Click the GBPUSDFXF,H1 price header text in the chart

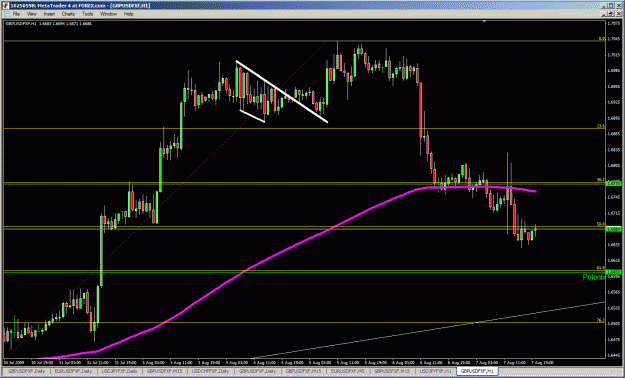point(48,24)
